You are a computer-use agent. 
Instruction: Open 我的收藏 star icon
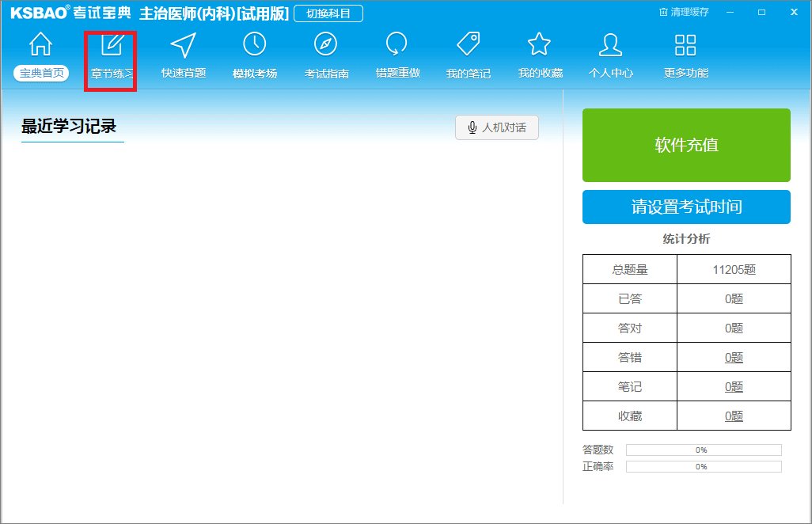point(540,45)
